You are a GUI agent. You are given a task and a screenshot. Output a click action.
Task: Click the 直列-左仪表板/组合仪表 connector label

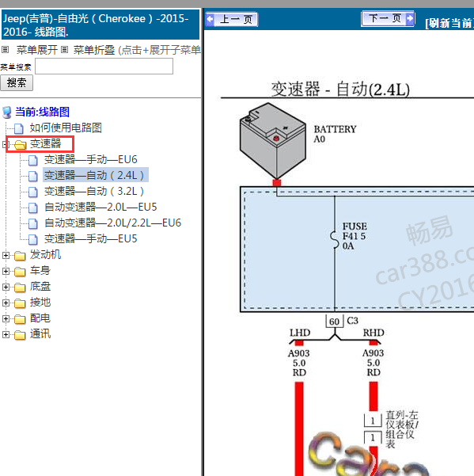pos(402,429)
